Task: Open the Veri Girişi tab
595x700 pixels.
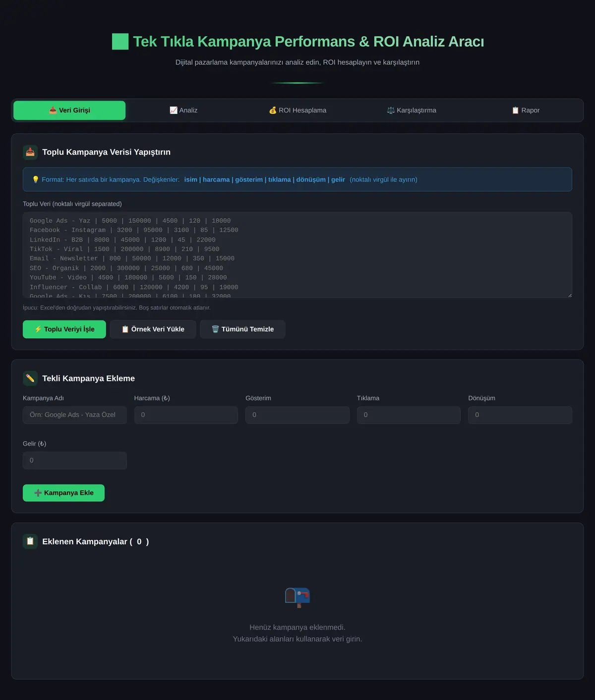Action: (69, 111)
